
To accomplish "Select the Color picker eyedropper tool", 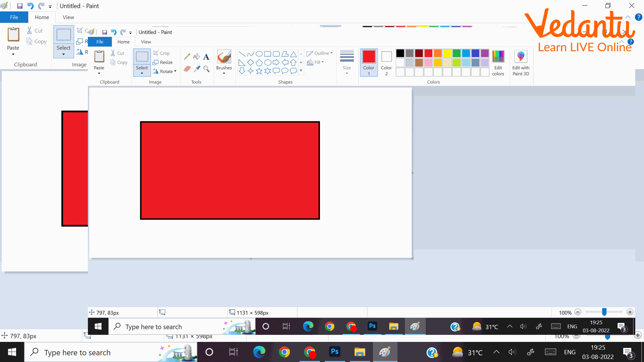I will 197,69.
